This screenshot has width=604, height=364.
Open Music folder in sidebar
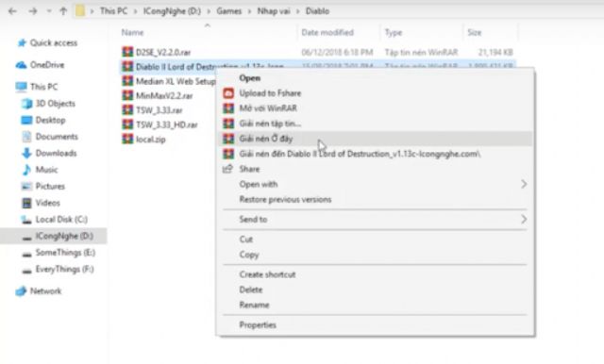tap(46, 170)
